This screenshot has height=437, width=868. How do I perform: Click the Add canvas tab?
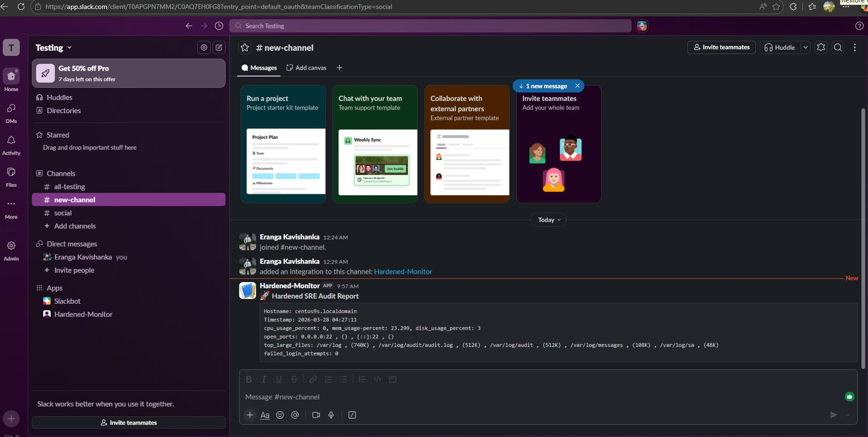306,68
